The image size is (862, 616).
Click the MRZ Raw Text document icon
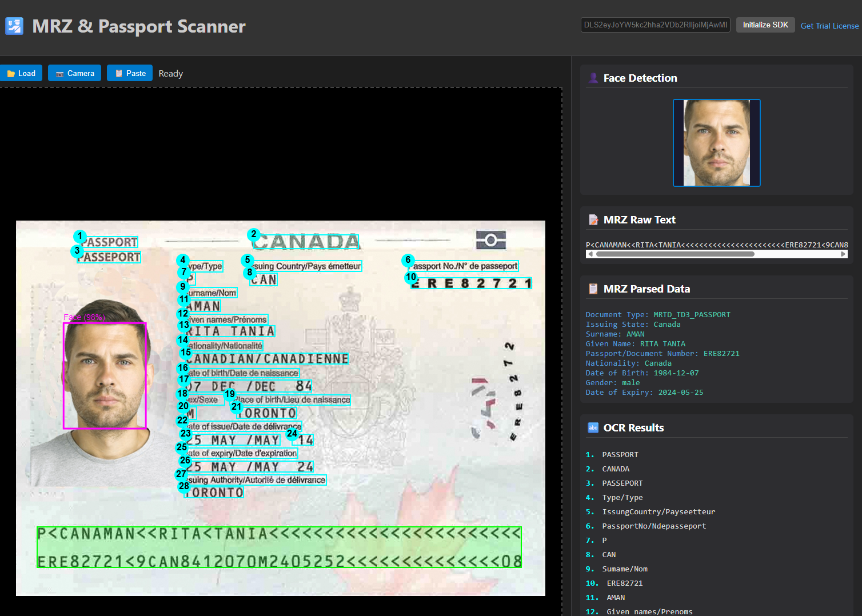(x=593, y=219)
